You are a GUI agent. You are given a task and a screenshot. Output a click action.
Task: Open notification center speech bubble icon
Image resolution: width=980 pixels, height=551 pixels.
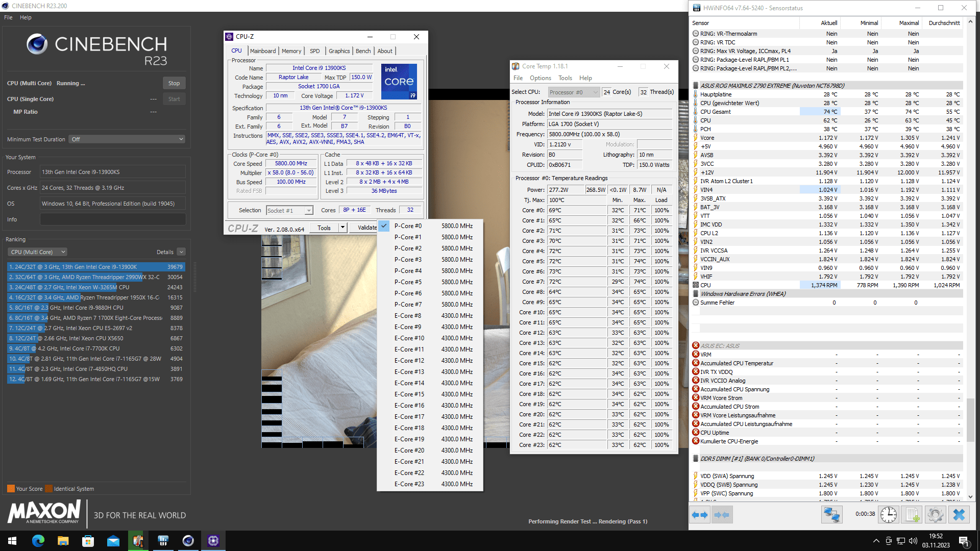click(x=964, y=541)
